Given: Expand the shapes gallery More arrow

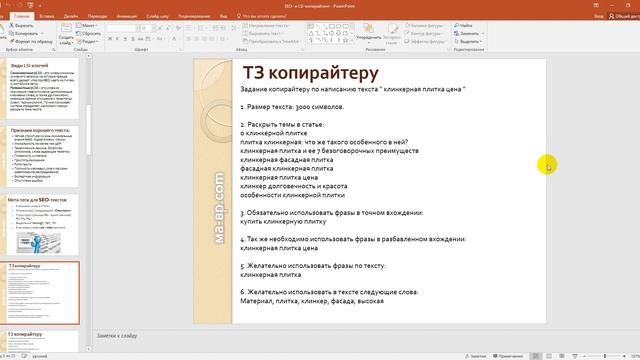Looking at the screenshot, I should pyautogui.click(x=352, y=41).
